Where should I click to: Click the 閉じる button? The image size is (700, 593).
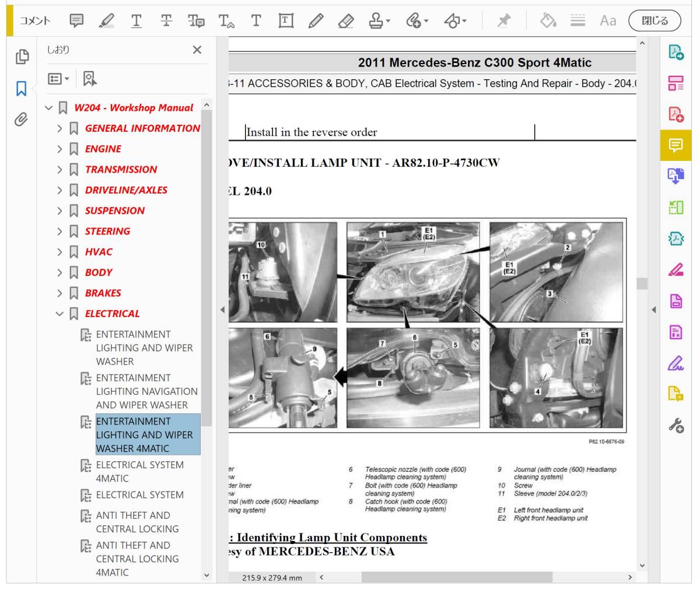(655, 21)
